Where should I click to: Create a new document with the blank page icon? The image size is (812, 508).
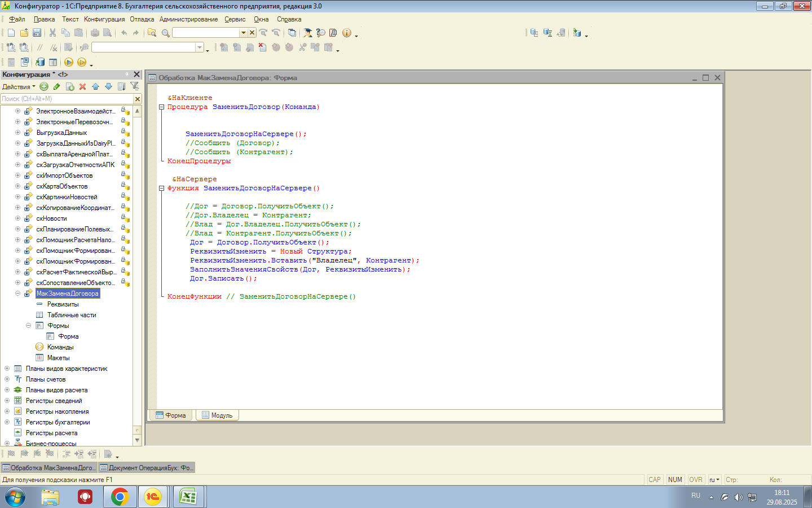coord(11,33)
